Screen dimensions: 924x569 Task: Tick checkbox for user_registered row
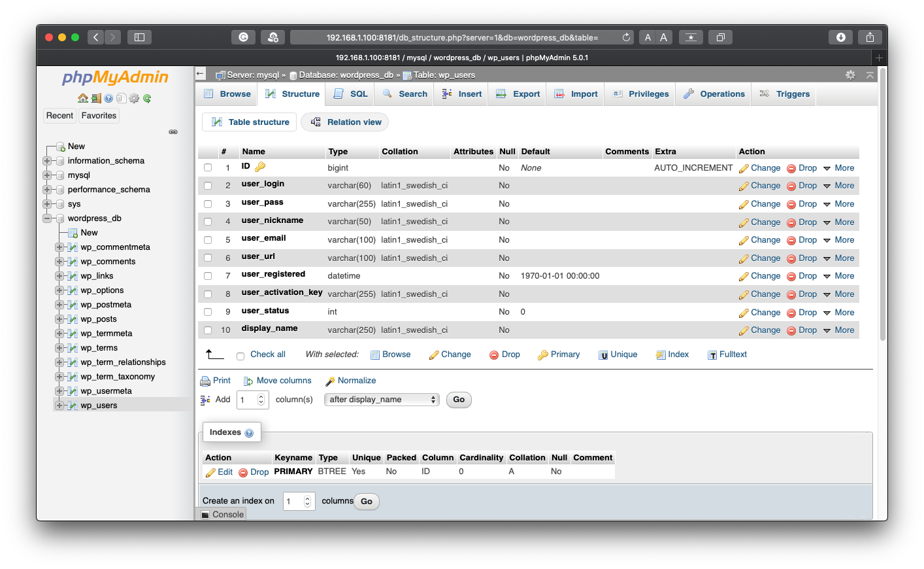pos(208,276)
